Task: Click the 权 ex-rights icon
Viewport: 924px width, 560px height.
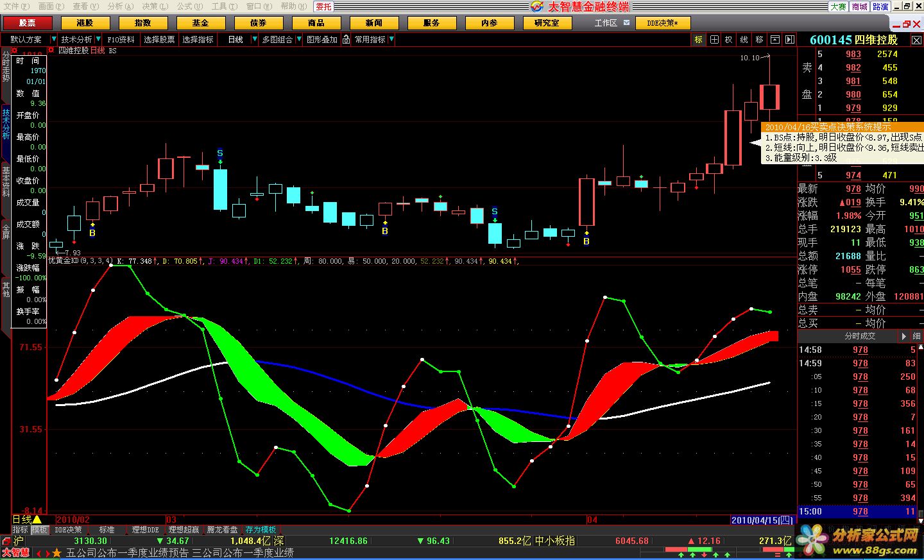Action: (728, 39)
